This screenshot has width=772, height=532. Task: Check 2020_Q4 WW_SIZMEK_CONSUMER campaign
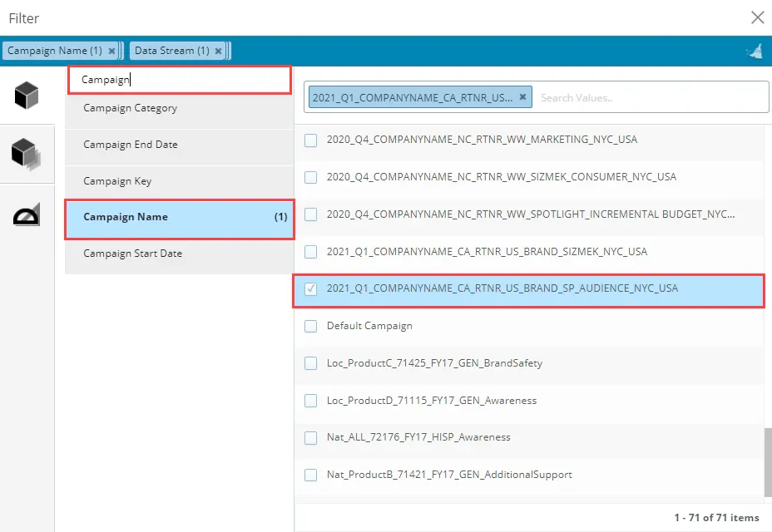pos(310,177)
